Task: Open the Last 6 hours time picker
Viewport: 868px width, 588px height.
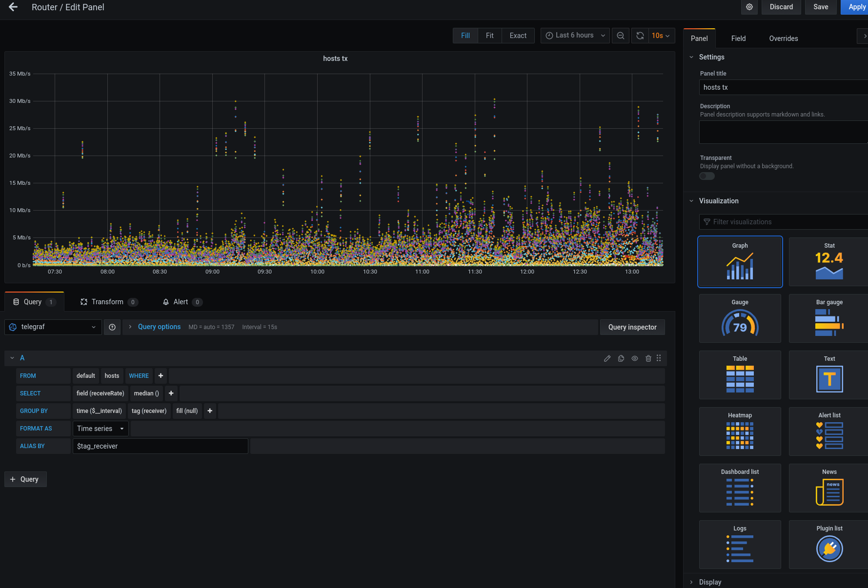Action: click(575, 36)
